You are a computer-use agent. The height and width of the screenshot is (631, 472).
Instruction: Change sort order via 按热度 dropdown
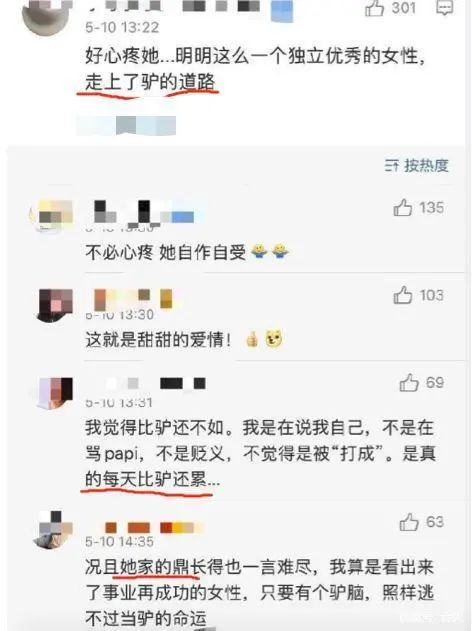tap(417, 165)
